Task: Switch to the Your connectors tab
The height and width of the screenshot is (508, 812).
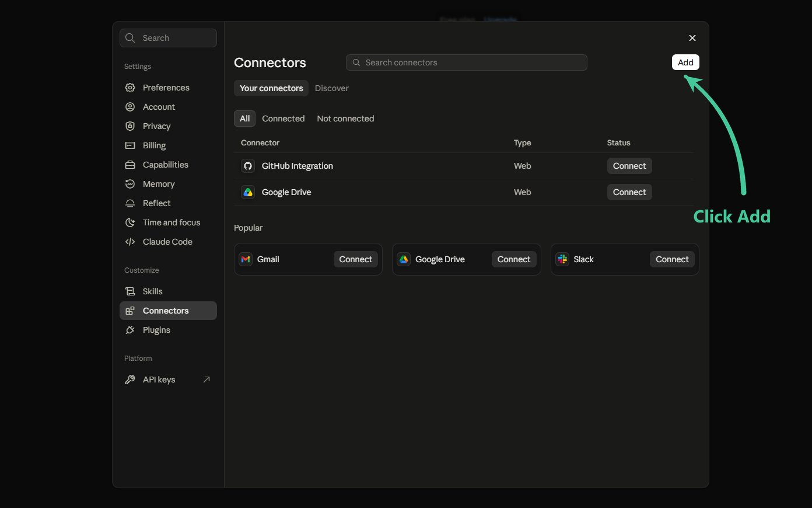Action: coord(271,88)
